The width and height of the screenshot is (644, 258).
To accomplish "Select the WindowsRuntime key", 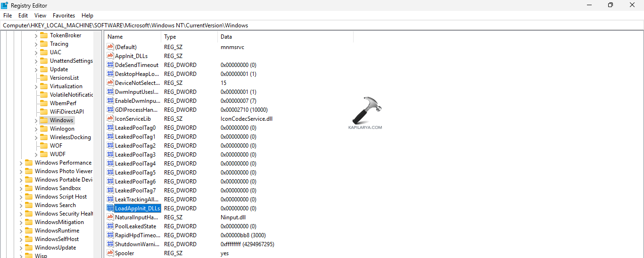I will (x=57, y=231).
